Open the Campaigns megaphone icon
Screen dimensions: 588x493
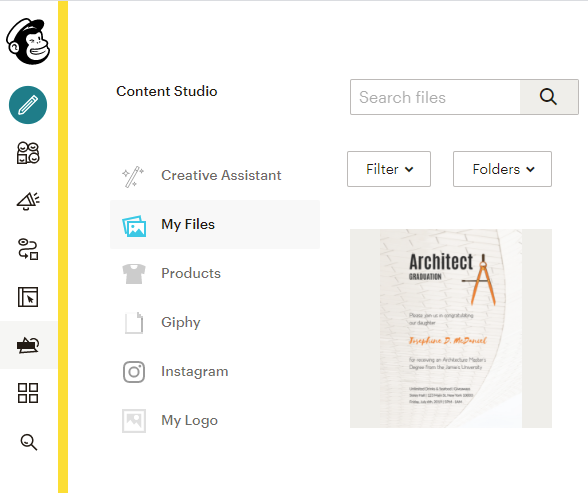[x=28, y=201]
